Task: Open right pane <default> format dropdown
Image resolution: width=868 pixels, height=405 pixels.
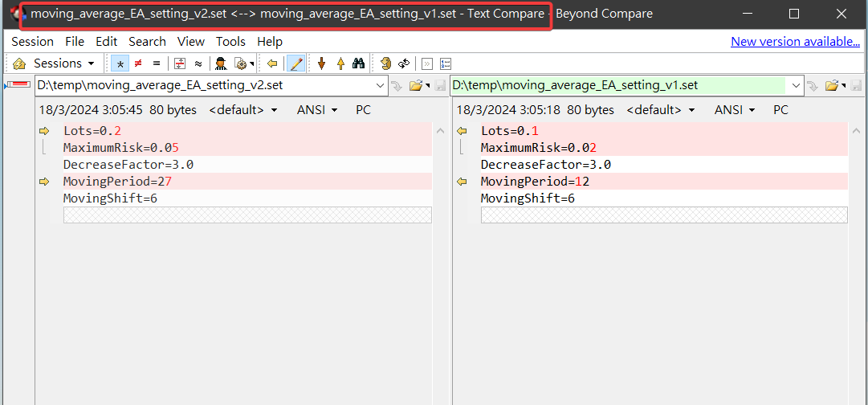Action: point(660,110)
